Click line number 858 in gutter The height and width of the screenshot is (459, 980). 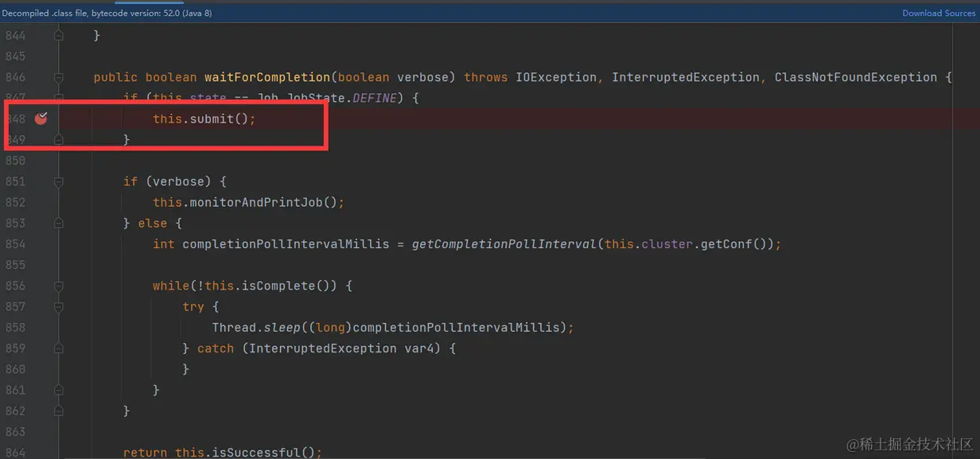[15, 327]
